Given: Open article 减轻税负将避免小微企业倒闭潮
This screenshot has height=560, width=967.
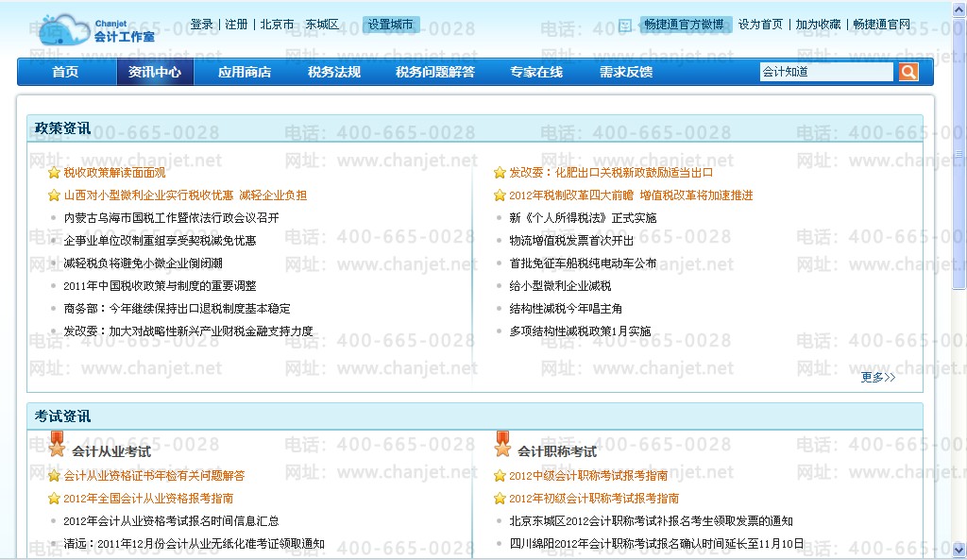Looking at the screenshot, I should pos(144,263).
